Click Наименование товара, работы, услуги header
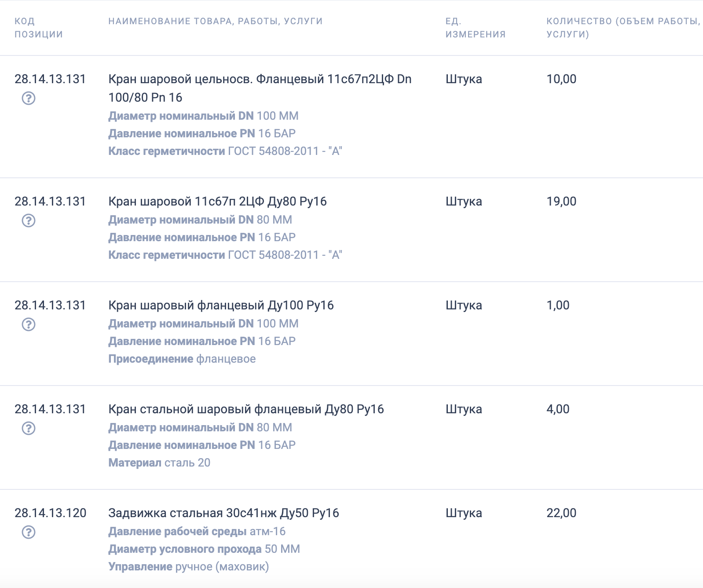 point(216,21)
